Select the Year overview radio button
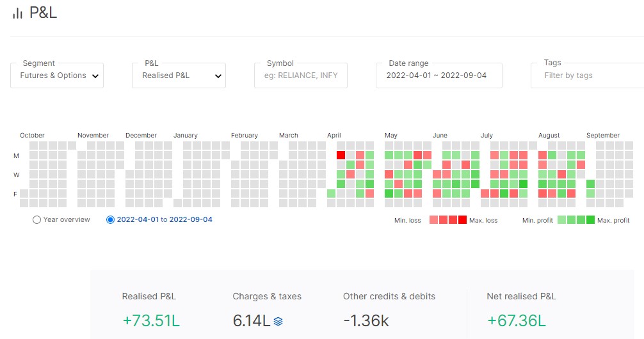The height and width of the screenshot is (339, 644). [37, 219]
